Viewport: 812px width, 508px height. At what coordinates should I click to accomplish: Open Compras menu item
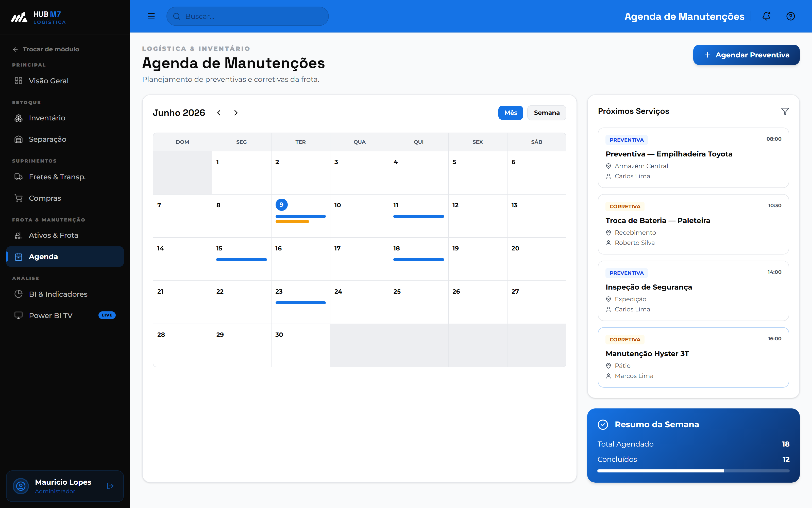[x=65, y=198]
